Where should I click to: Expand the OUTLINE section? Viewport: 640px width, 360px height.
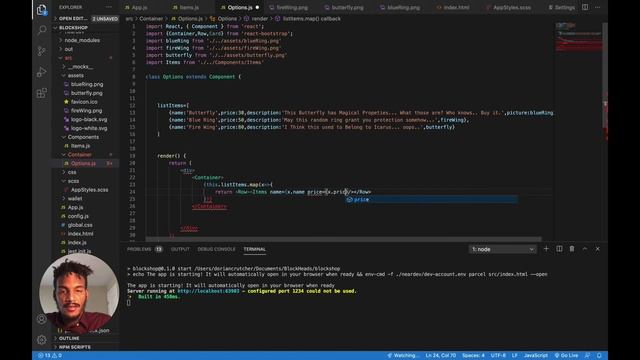(x=69, y=338)
